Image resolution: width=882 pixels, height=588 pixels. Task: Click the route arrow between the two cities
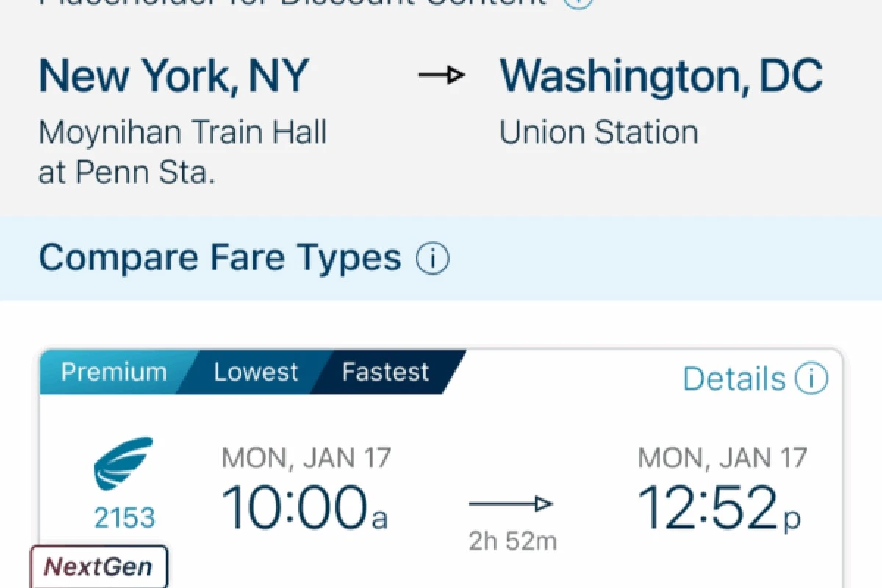(x=442, y=75)
